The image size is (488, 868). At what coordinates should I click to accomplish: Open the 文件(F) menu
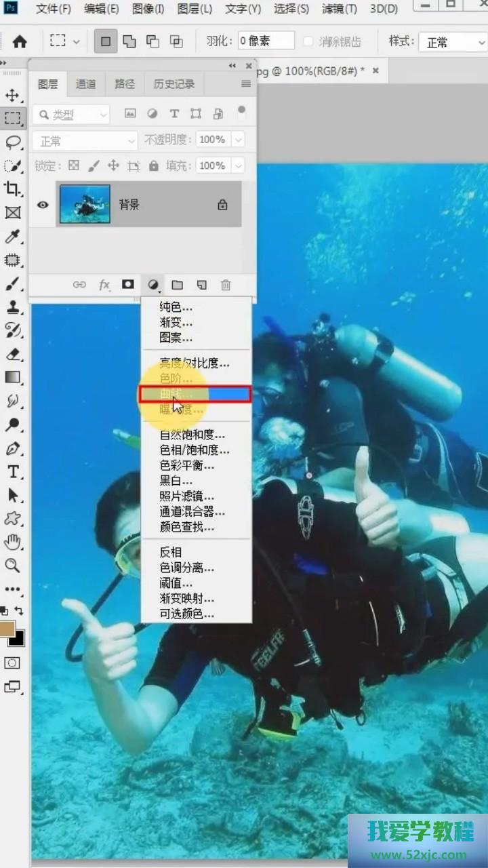pyautogui.click(x=54, y=9)
